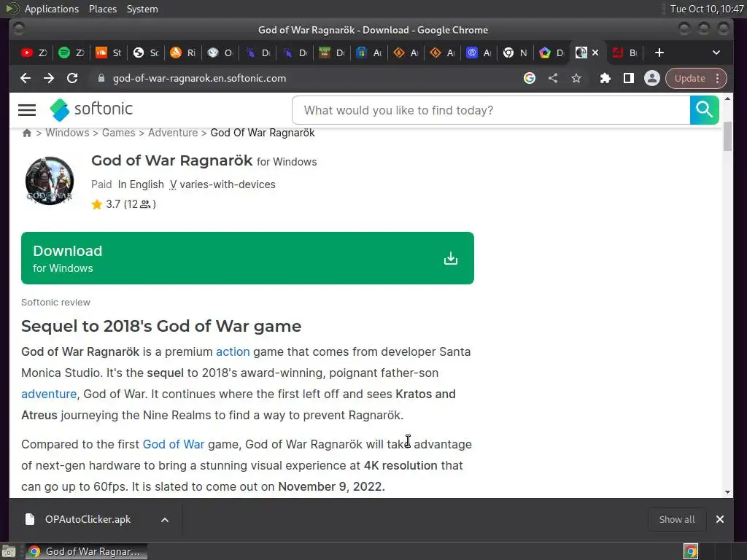Open the Adventure breadcrumb link
Viewport: 747px width, 560px height.
click(x=173, y=133)
